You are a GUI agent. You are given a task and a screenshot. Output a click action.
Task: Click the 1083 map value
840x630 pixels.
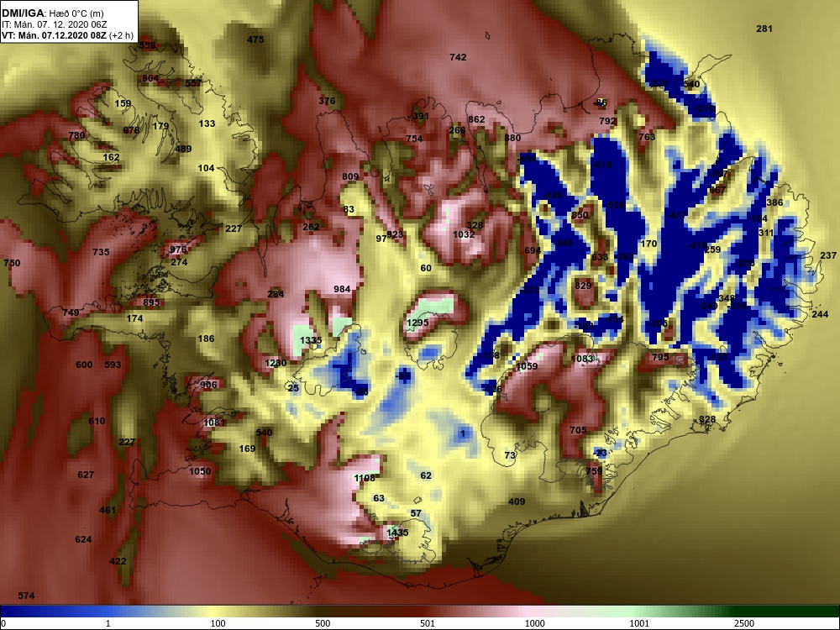582,359
